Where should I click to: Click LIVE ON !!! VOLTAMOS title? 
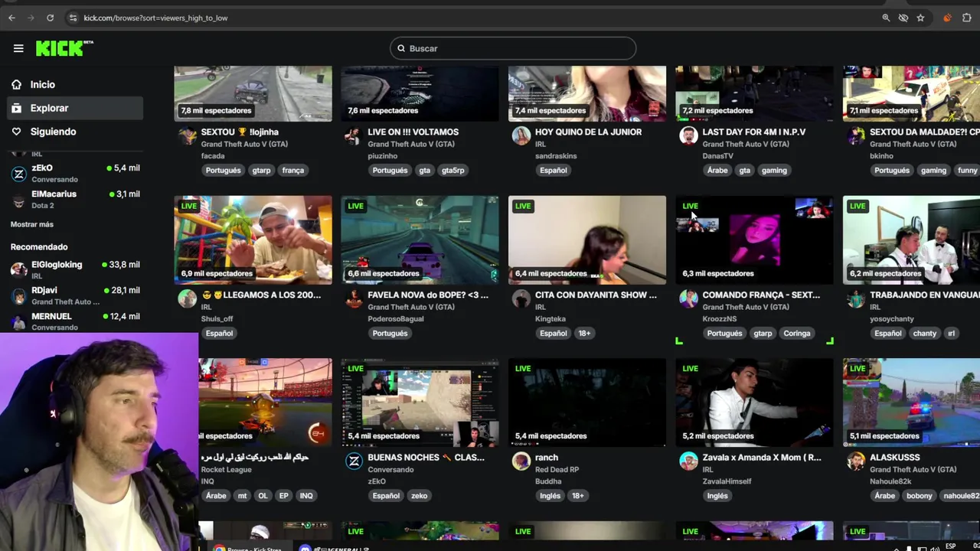pyautogui.click(x=413, y=132)
